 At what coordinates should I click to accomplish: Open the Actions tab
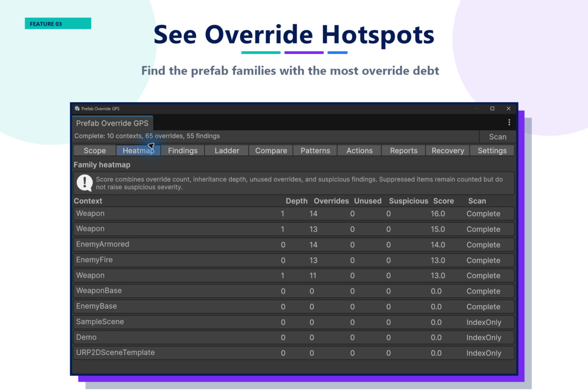click(x=360, y=150)
